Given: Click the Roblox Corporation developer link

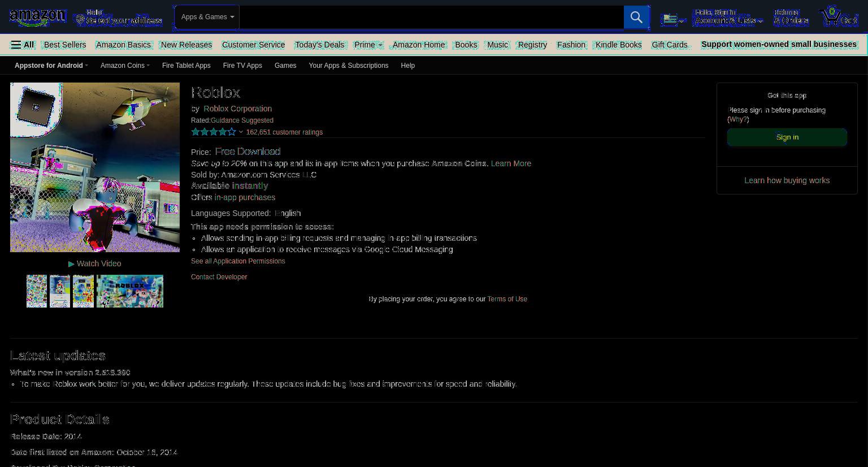Looking at the screenshot, I should coord(238,109).
